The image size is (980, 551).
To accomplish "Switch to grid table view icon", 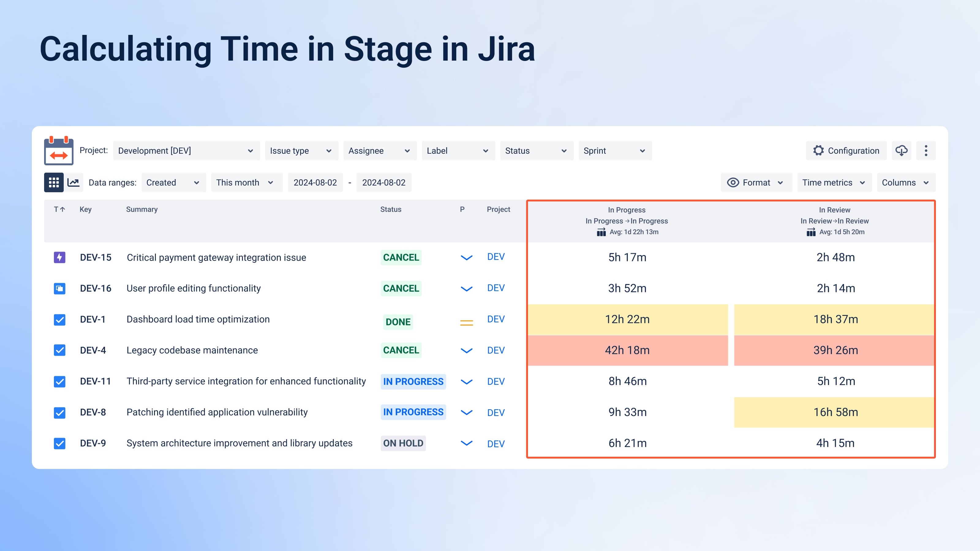I will pyautogui.click(x=54, y=182).
